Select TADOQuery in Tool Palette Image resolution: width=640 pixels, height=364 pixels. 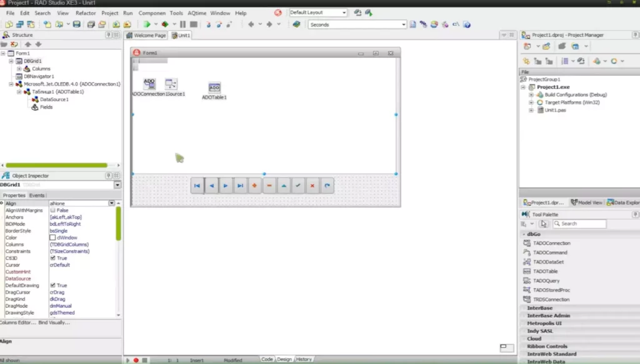point(546,281)
